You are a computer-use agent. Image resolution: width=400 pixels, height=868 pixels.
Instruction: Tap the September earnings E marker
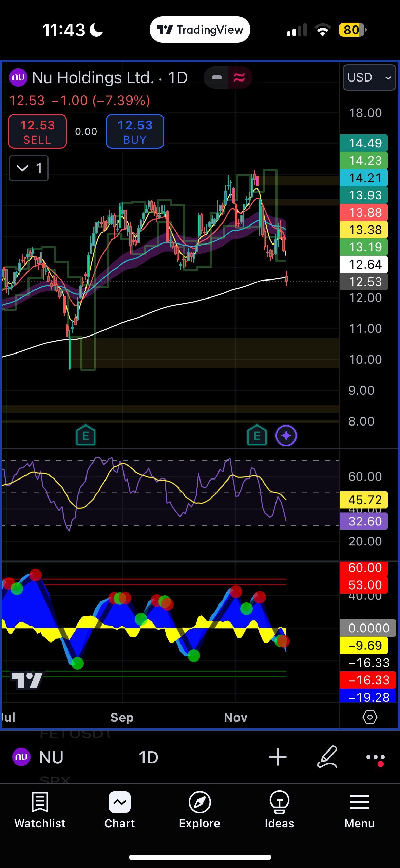pyautogui.click(x=85, y=435)
